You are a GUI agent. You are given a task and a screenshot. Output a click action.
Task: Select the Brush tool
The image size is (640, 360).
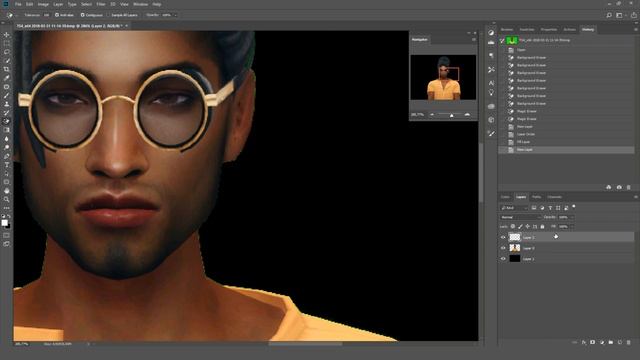7,95
